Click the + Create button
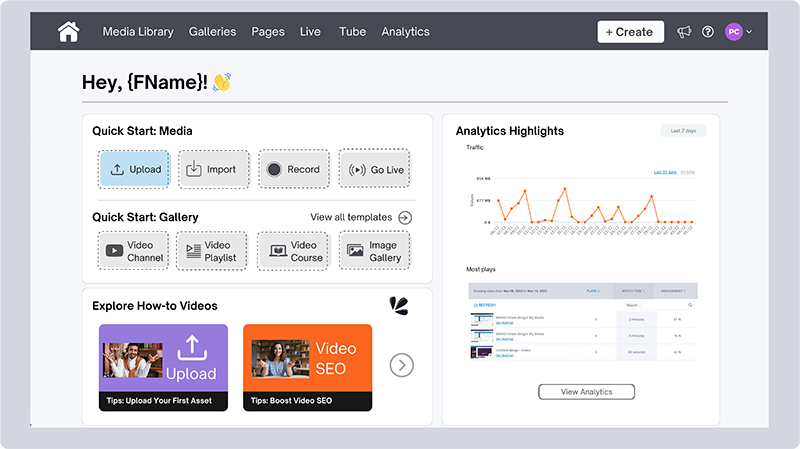Screen dimensions: 800x449 click(x=631, y=32)
